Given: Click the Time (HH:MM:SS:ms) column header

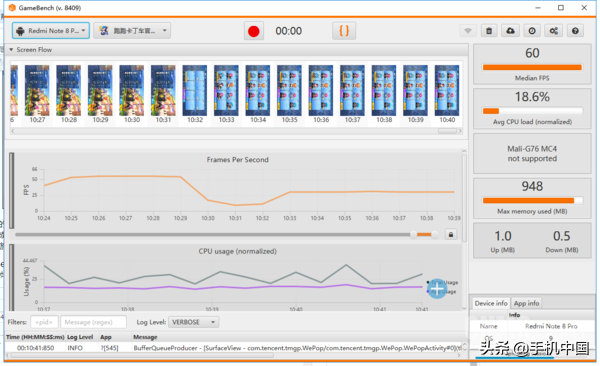Looking at the screenshot, I should [35, 337].
